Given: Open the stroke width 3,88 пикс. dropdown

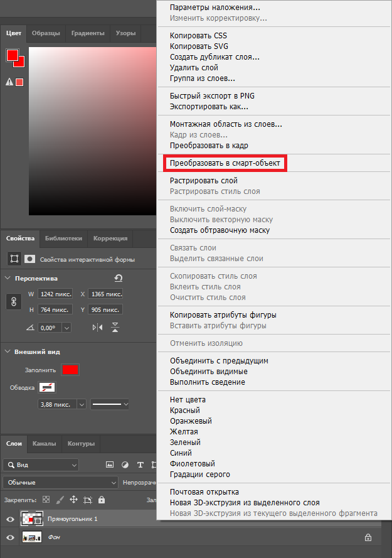Looking at the screenshot, I should pyautogui.click(x=82, y=405).
